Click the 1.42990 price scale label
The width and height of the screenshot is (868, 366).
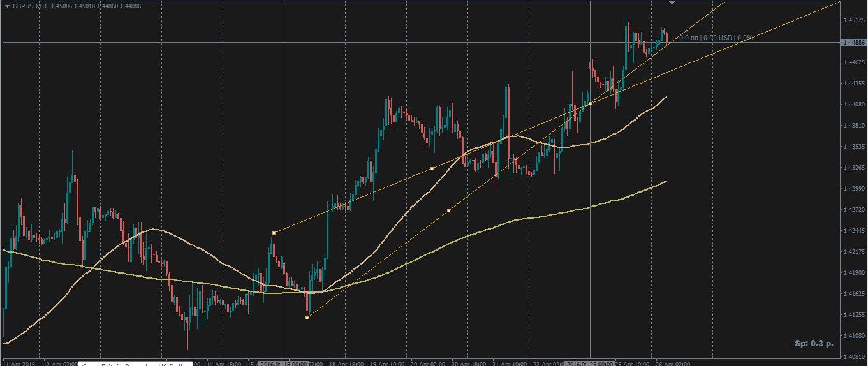click(854, 188)
